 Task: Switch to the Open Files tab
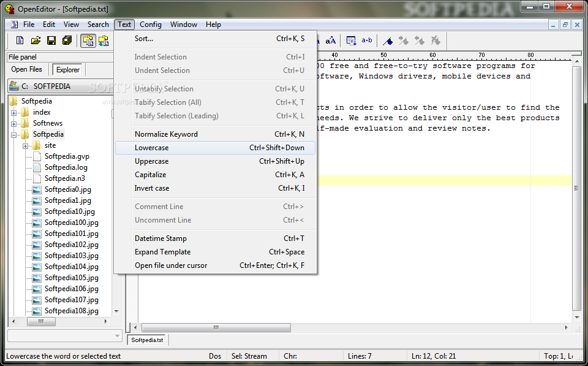click(26, 69)
